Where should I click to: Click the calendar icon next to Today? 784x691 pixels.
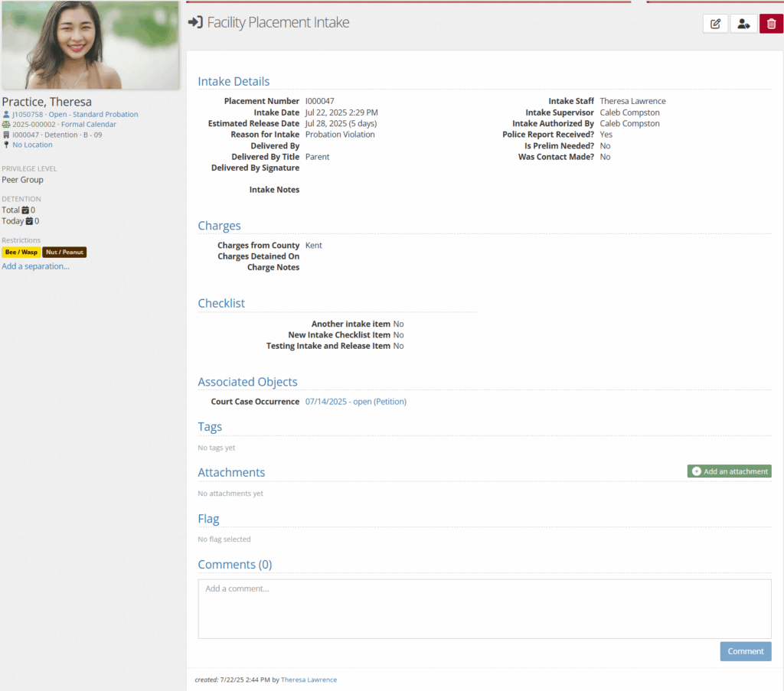point(29,221)
